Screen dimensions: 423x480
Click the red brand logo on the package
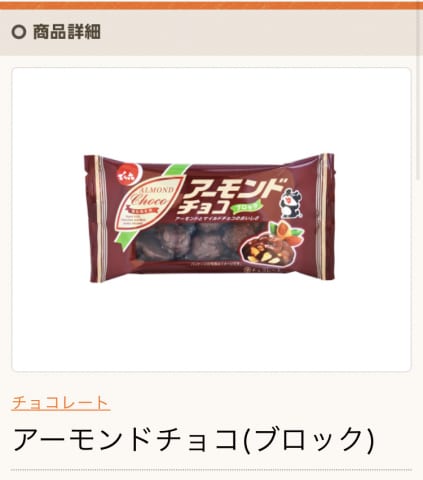(x=130, y=175)
